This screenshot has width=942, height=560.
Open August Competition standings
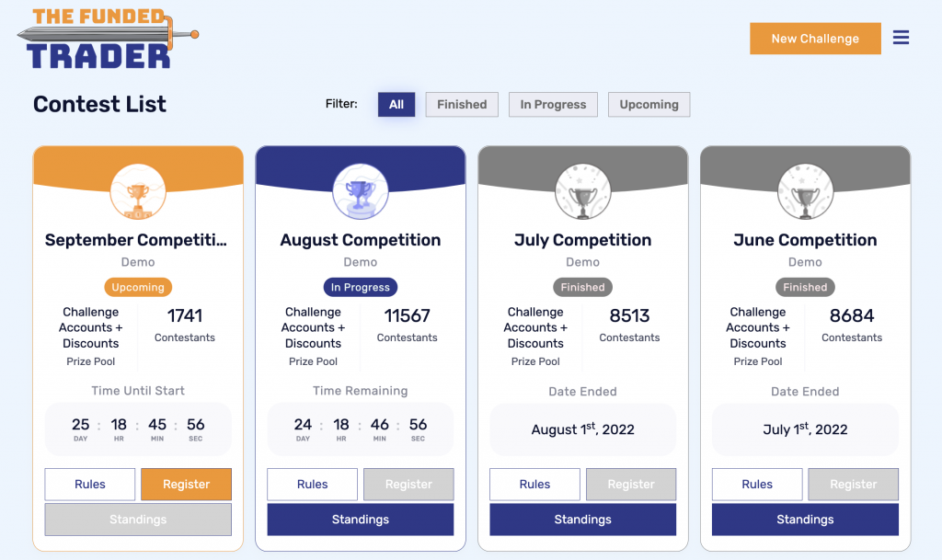pos(361,520)
